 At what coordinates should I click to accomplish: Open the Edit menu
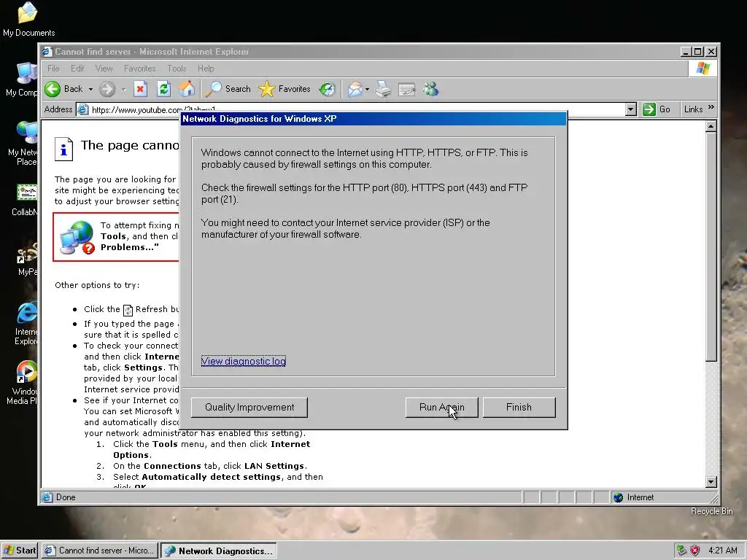(77, 69)
